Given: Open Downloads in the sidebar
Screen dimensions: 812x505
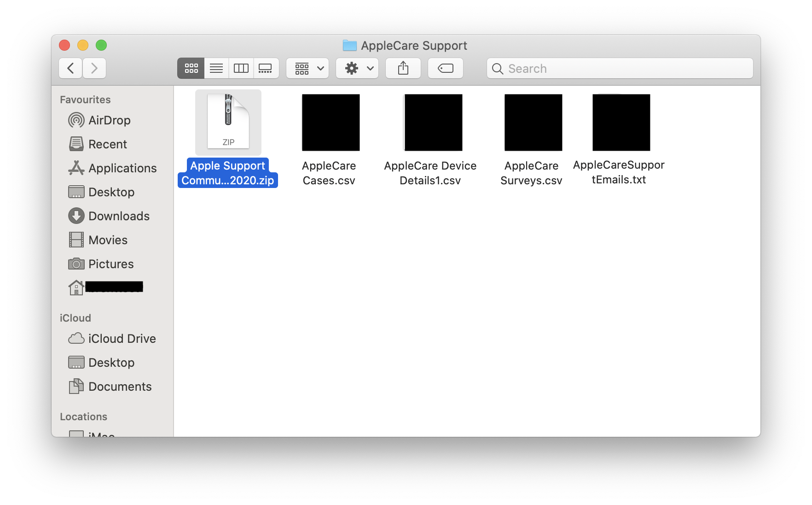Looking at the screenshot, I should 109,216.
